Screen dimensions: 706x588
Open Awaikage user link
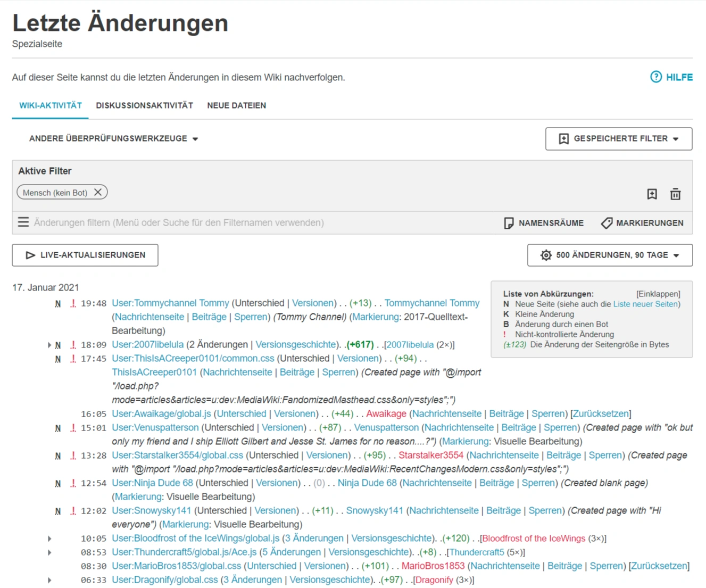coord(386,413)
